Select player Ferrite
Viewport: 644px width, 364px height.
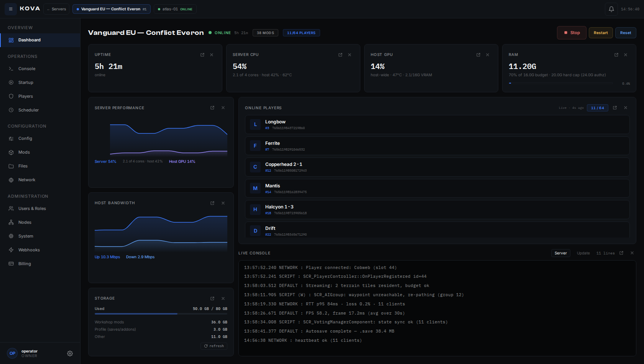click(x=437, y=146)
